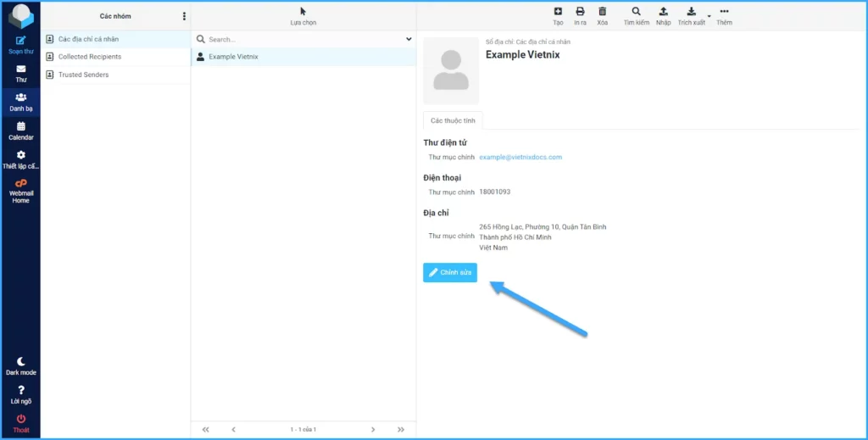Click Tạo to create new contact

558,15
